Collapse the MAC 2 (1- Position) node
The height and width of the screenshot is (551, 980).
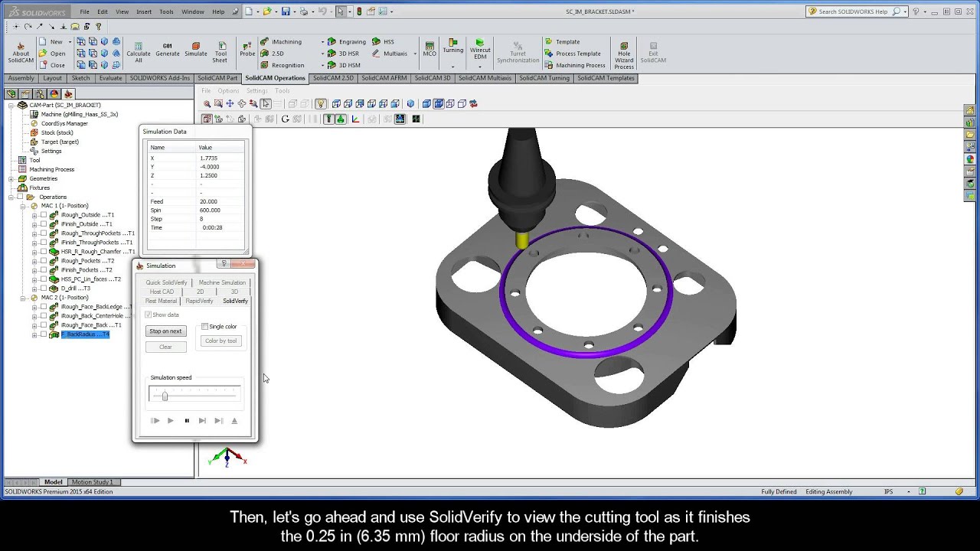(x=23, y=298)
